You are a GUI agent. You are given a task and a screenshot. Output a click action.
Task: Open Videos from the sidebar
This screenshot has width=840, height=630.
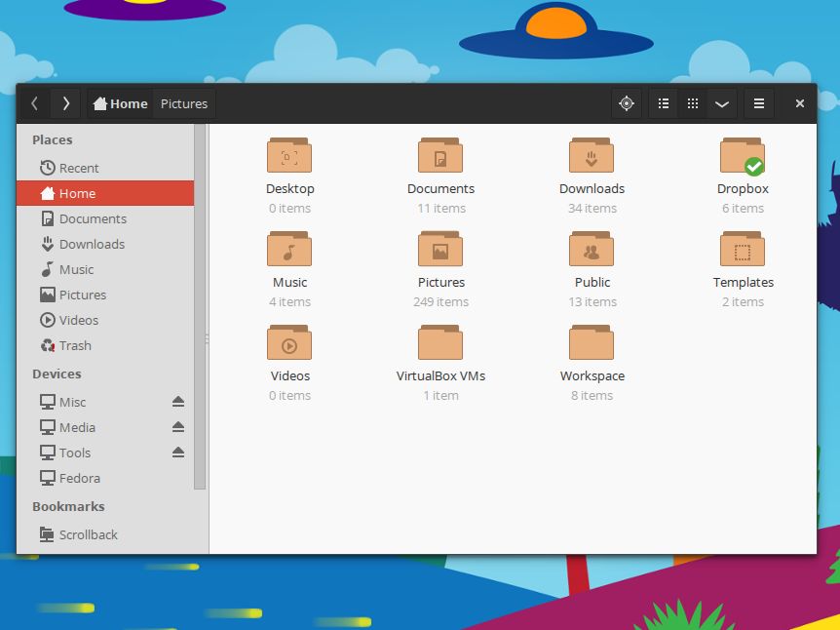point(105,320)
